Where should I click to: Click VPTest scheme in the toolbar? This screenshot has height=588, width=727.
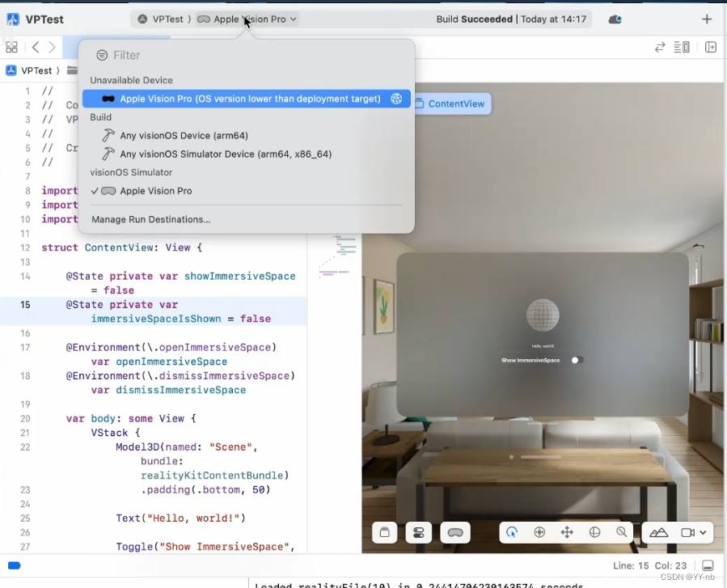point(161,19)
